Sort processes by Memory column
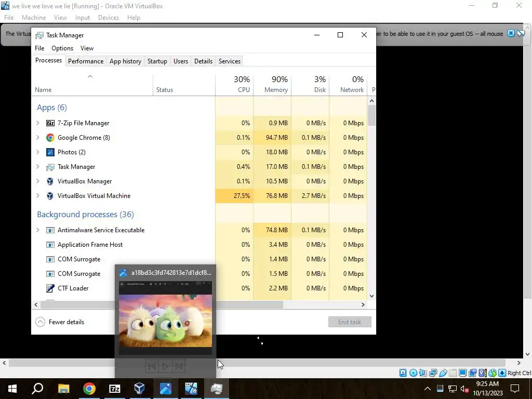The height and width of the screenshot is (399, 532). pyautogui.click(x=272, y=84)
